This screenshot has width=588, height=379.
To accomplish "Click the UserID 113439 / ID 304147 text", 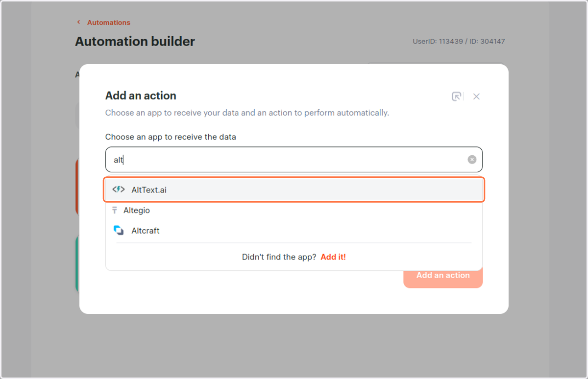I will (459, 42).
